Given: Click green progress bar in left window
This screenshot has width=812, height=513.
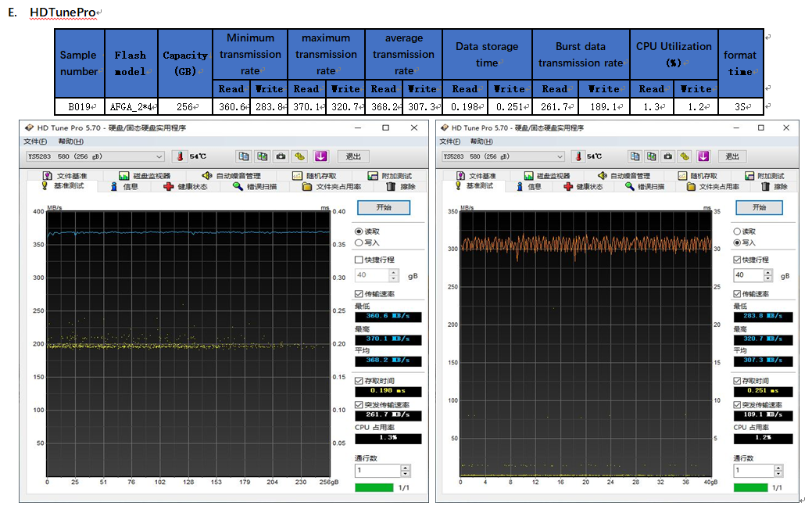Looking at the screenshot, I should pyautogui.click(x=374, y=488).
